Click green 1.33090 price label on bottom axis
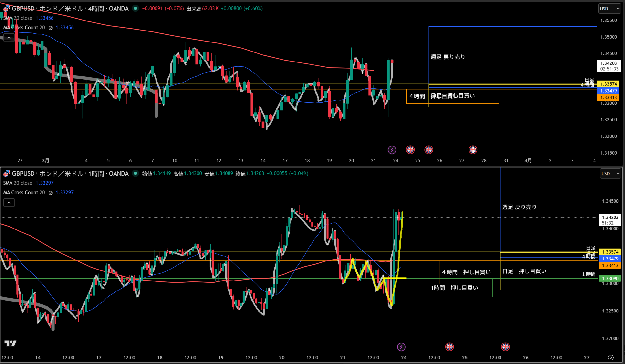Viewport: 625px width, 364px height. click(610, 279)
